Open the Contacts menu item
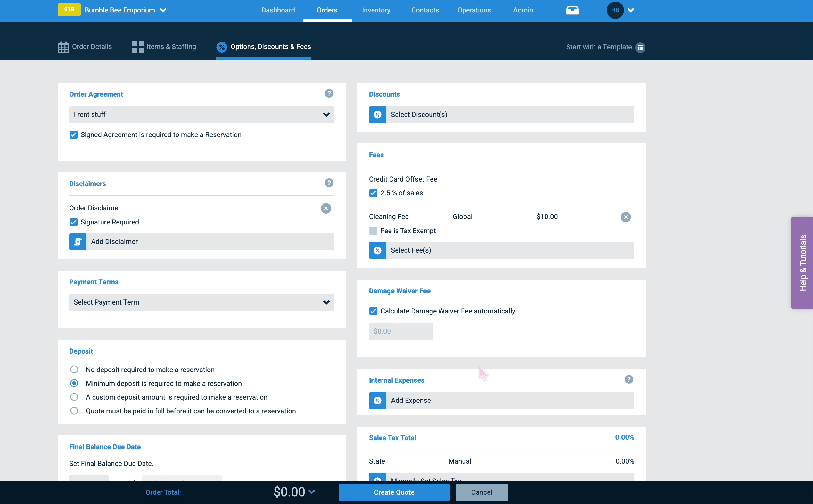This screenshot has height=504, width=813. point(425,10)
